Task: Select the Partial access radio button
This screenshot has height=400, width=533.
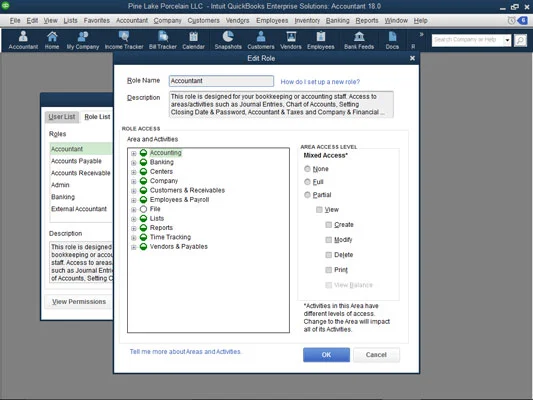Action: (x=307, y=195)
